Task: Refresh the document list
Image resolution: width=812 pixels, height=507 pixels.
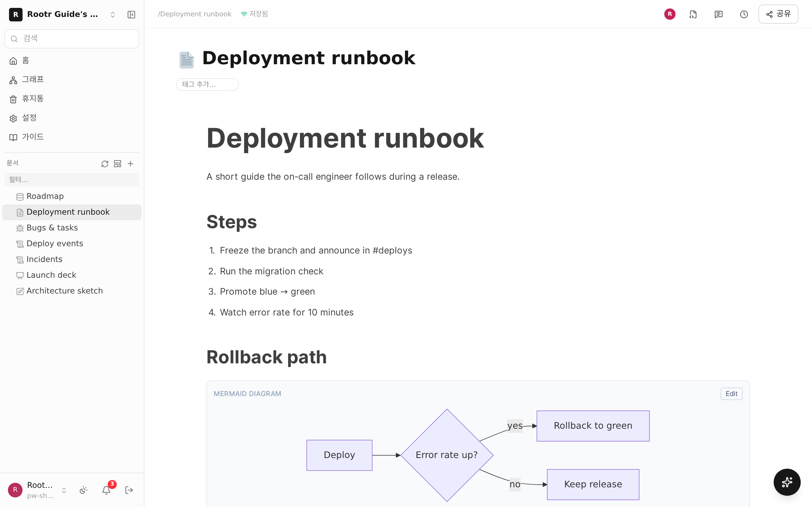Action: [105, 164]
